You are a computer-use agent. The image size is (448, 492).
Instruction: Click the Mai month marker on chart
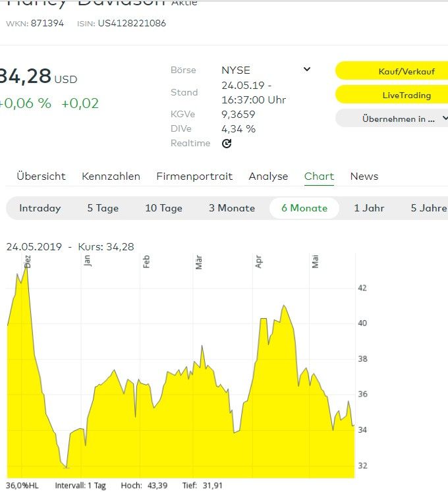tap(315, 261)
